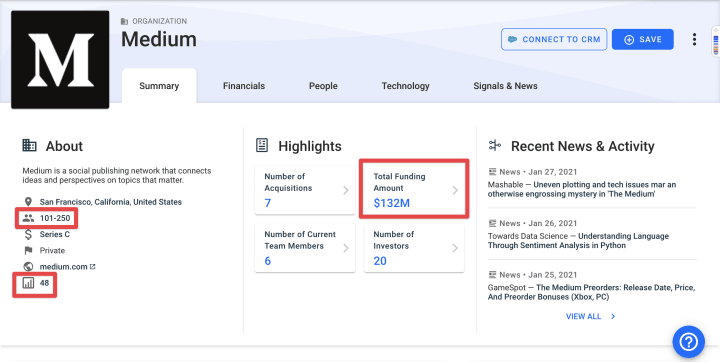Open the Summary tab
The height and width of the screenshot is (362, 720).
[159, 86]
